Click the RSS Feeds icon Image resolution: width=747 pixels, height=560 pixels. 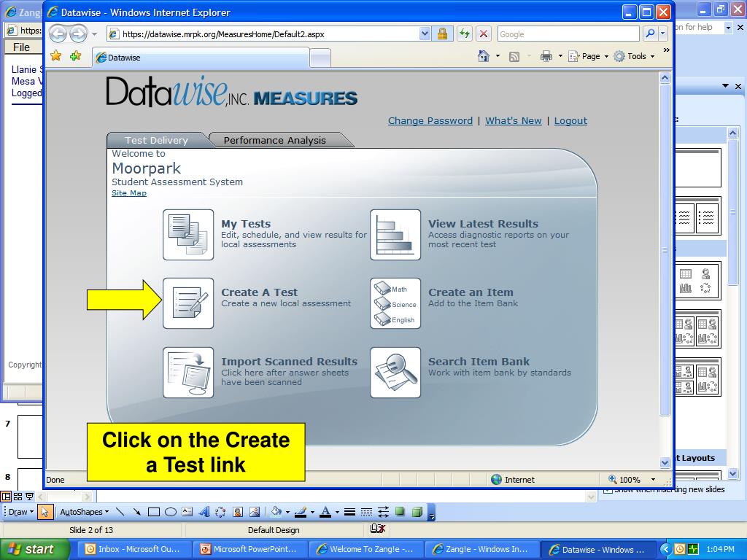(514, 57)
